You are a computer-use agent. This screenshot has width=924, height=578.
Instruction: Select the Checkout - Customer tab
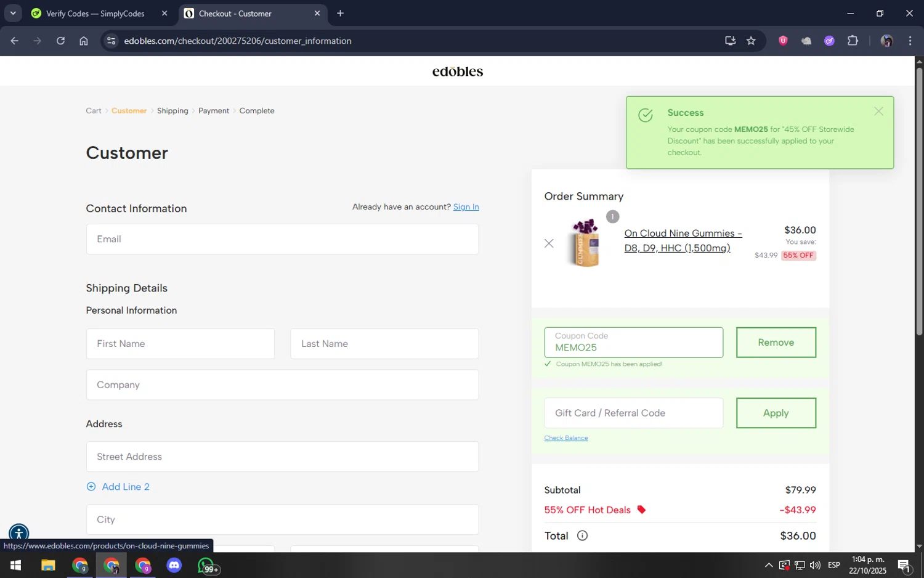pos(235,13)
